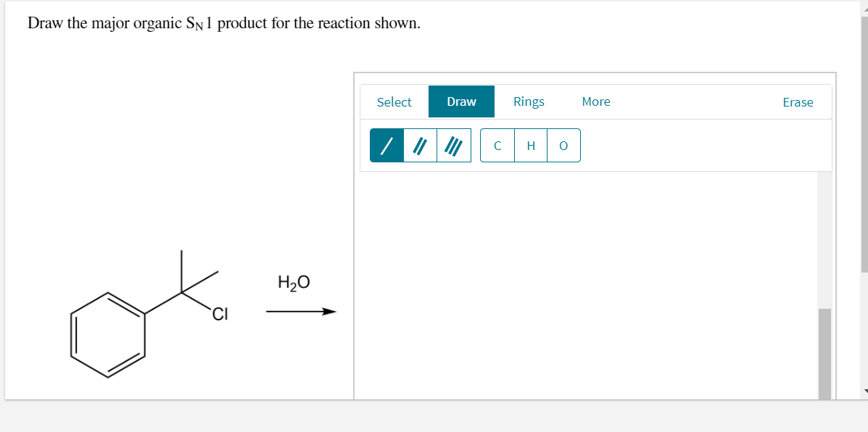868x432 pixels.
Task: Toggle the highlighted single bond tool
Action: pos(385,145)
